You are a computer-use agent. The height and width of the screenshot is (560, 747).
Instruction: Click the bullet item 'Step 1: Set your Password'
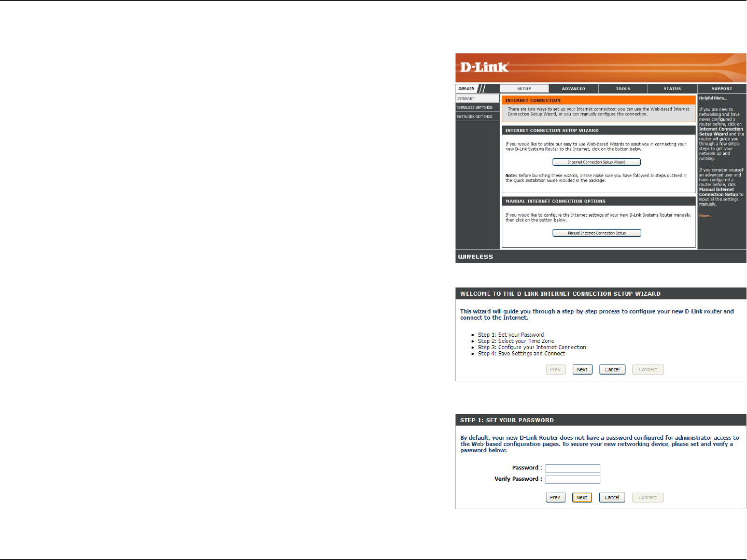point(511,335)
